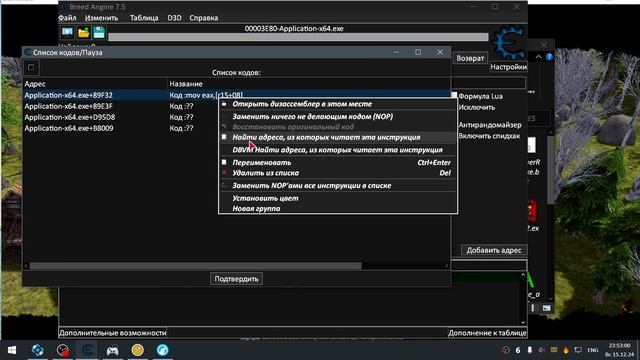Click the small picture icon in background panel
640x360 pixels.
point(547,308)
